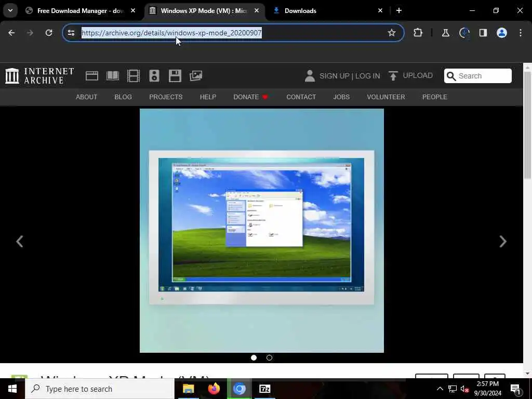Click SIGN UP link
Screen dimensions: 532x399
(334, 76)
